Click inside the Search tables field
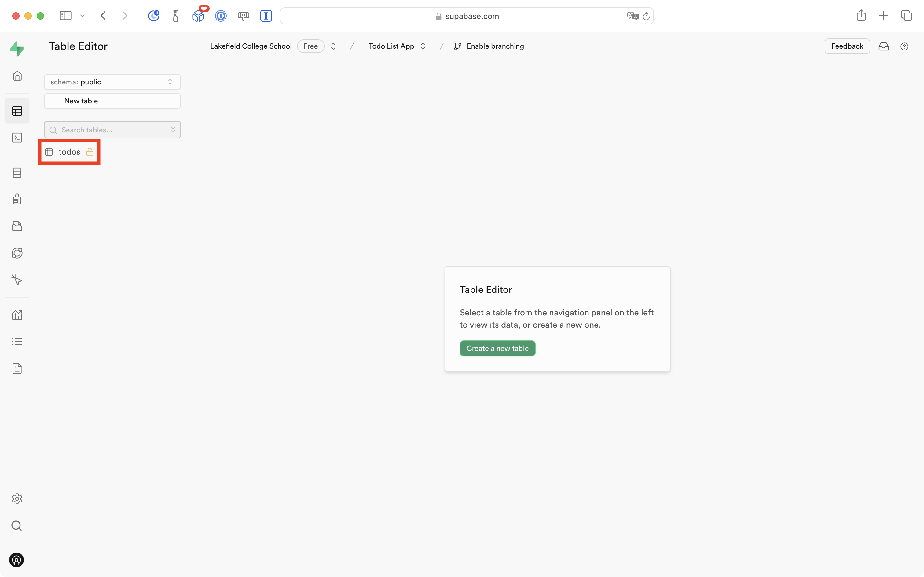Image resolution: width=924 pixels, height=577 pixels. click(107, 130)
